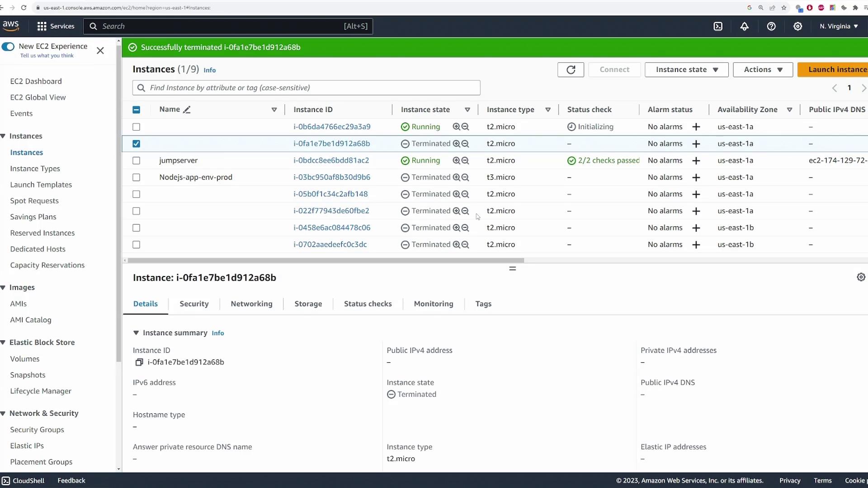The height and width of the screenshot is (488, 868).
Task: Add alarm for i-0702aaedeefc0c3dc row
Action: coord(696,244)
